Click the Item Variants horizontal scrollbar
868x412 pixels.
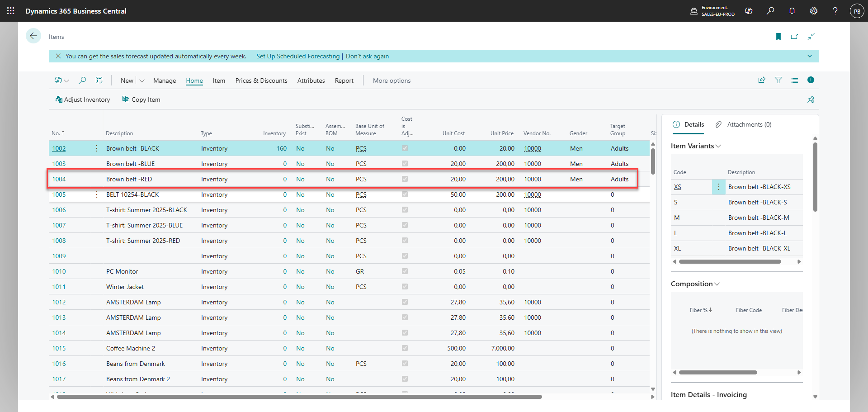point(730,261)
